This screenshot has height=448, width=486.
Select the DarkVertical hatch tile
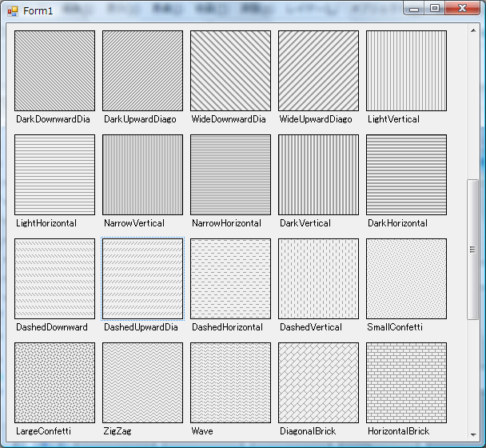point(318,174)
